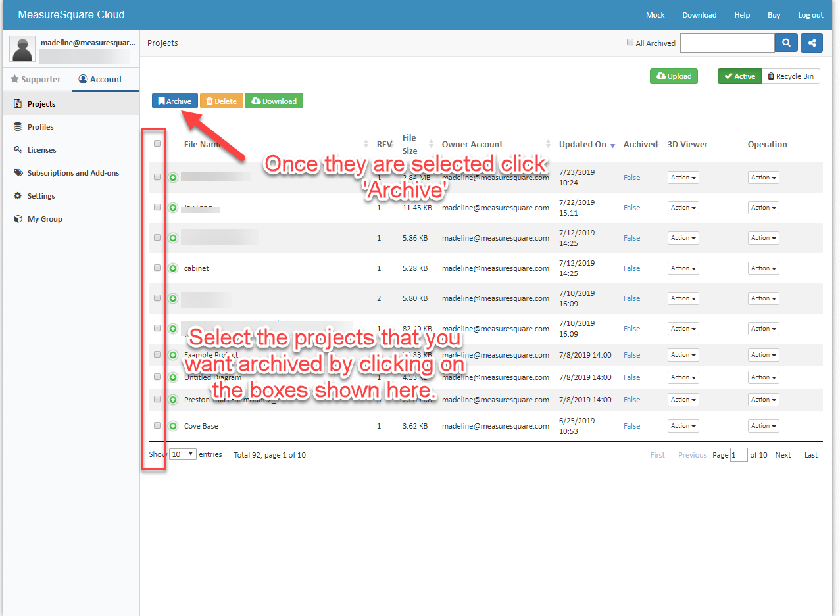Open Operation Action dropdown for Untitled Diagram
Screen dimensions: 840x616
click(x=764, y=377)
